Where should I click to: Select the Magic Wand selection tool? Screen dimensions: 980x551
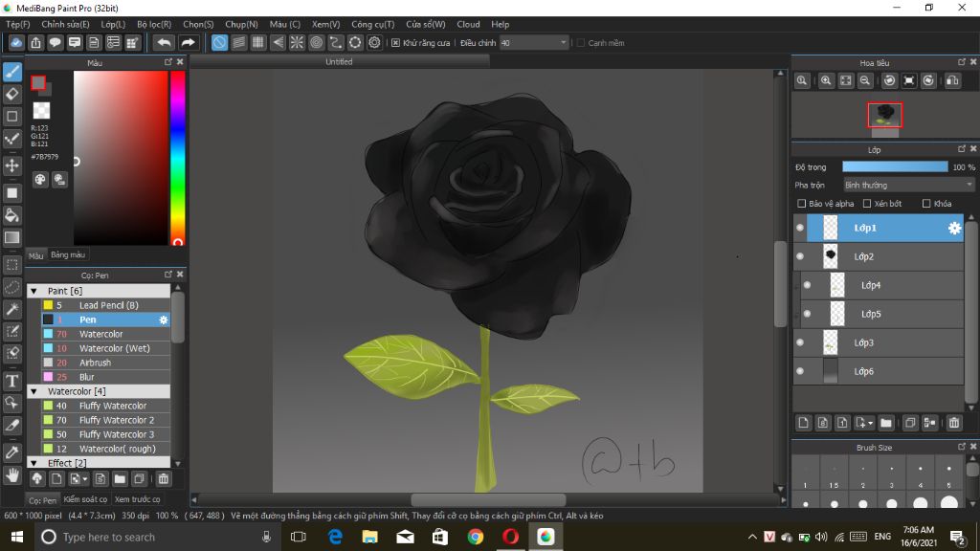12,314
